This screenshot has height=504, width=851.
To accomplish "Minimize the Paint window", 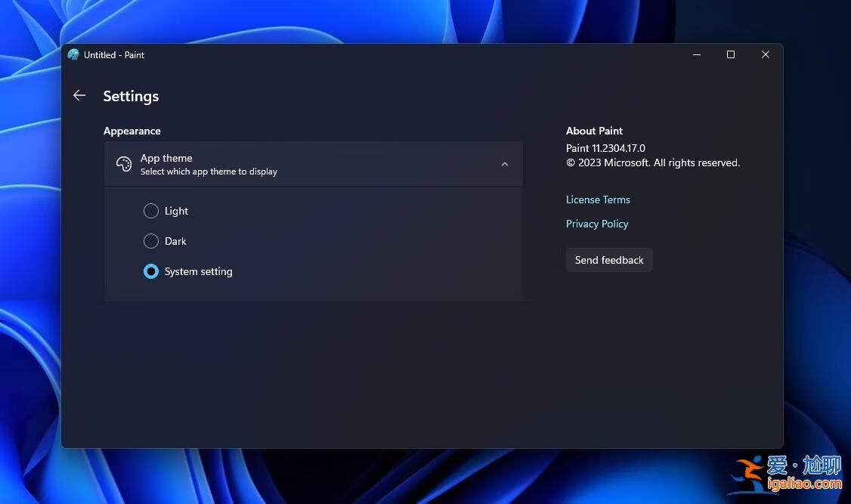I will pos(696,54).
